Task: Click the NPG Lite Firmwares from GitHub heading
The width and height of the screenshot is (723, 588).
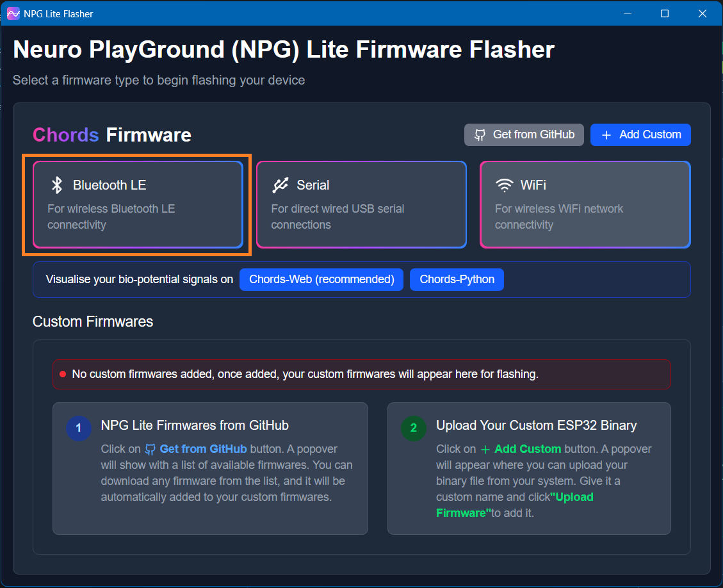Action: coord(195,425)
